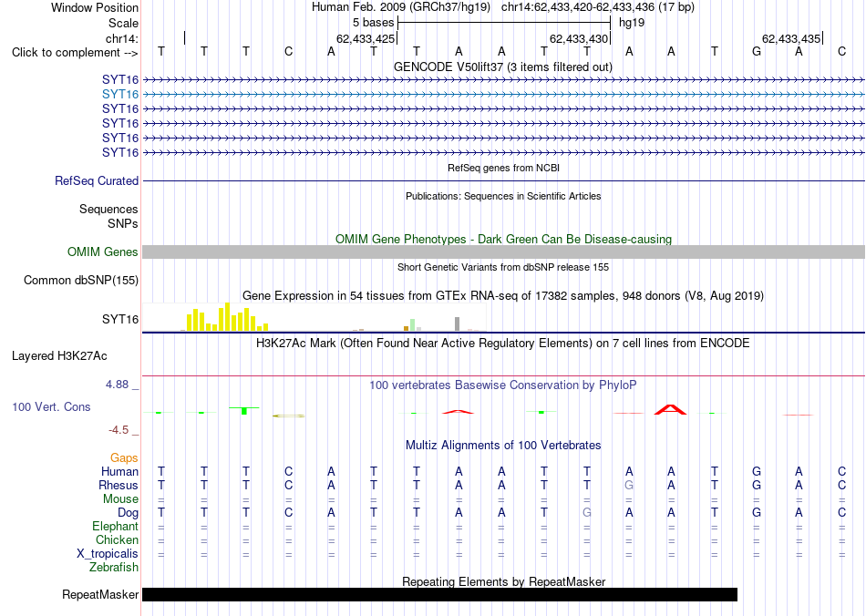The width and height of the screenshot is (866, 616).
Task: Click the orange Gaps label
Action: coord(124,458)
